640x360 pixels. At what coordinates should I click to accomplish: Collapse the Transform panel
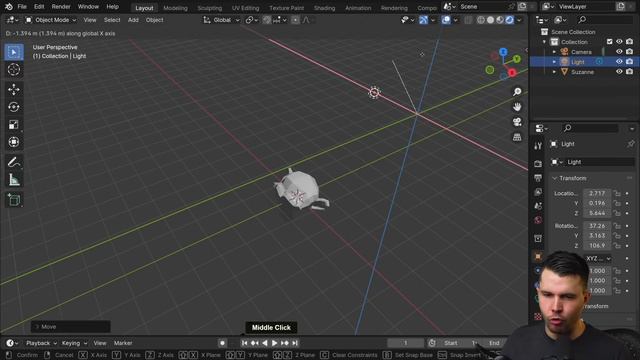coord(555,178)
